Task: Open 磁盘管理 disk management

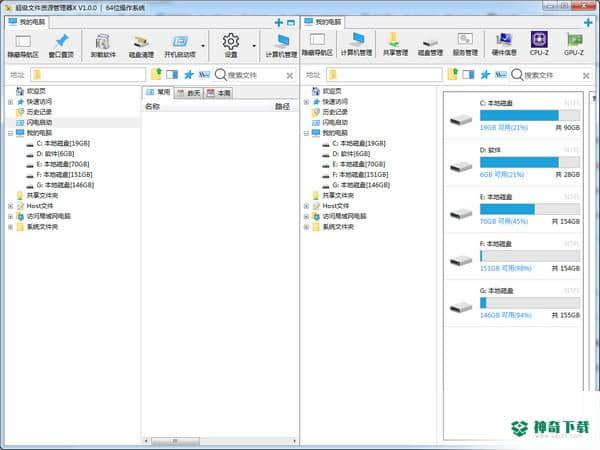Action: point(430,45)
